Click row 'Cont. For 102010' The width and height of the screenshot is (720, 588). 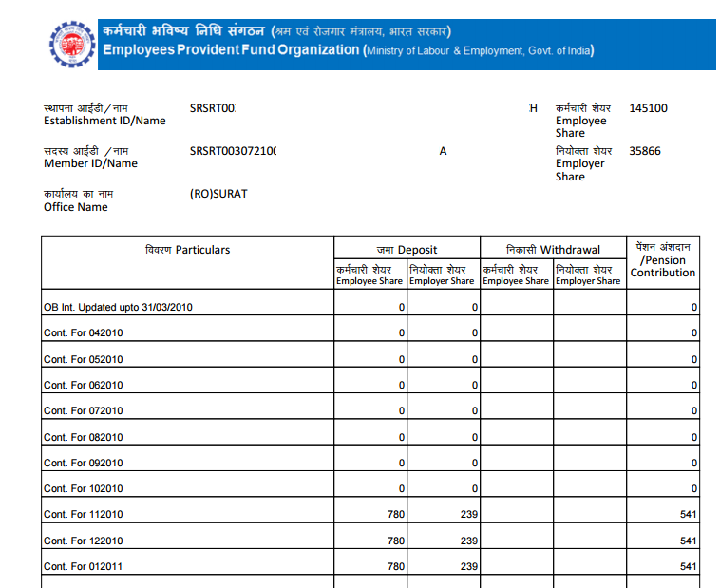click(x=370, y=484)
